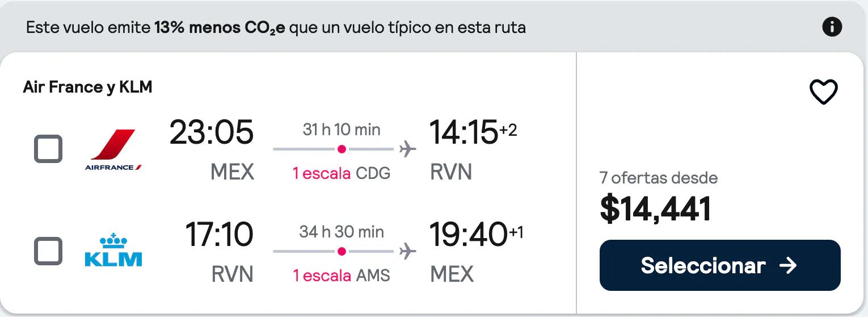Click the outbound flight airplane icon
Viewport: 868px width, 317px height.
pos(407,149)
